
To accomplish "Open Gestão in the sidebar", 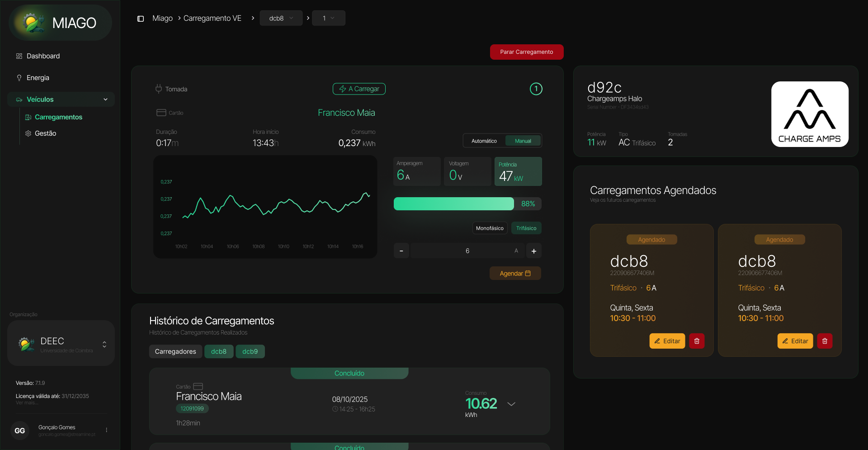I will pos(45,133).
